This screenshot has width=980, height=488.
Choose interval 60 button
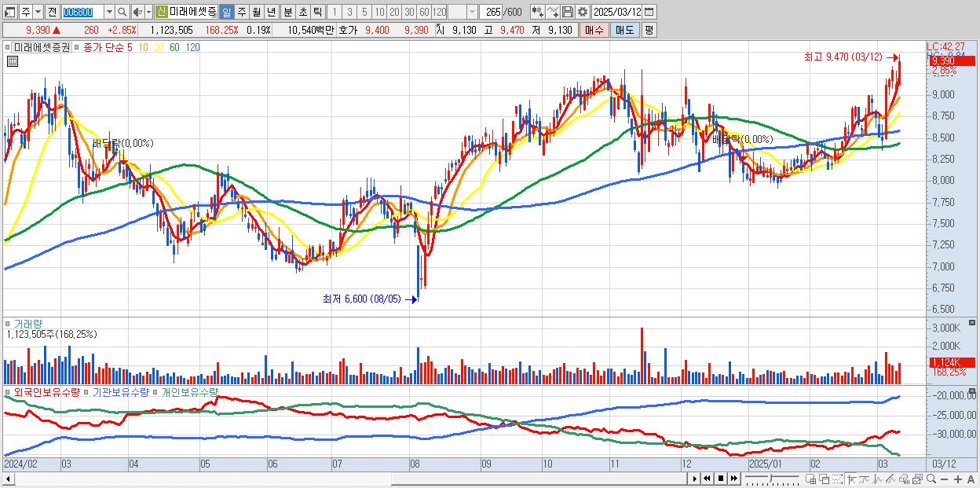424,12
